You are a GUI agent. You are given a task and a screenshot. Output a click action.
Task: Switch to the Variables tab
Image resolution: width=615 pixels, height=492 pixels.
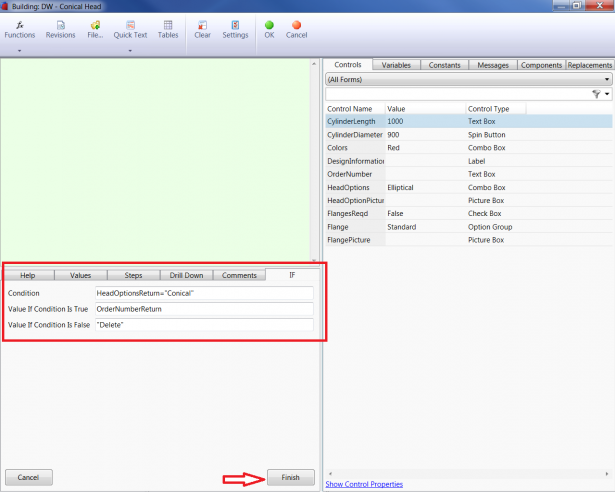click(x=396, y=65)
